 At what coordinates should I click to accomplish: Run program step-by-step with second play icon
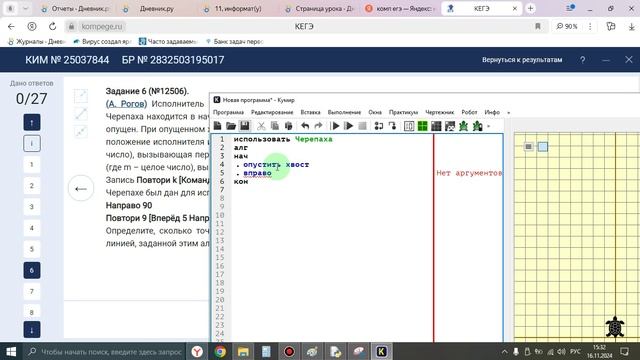[x=349, y=126]
